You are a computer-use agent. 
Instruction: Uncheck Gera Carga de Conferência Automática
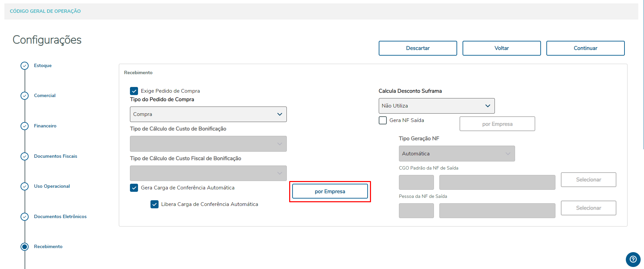coord(134,188)
